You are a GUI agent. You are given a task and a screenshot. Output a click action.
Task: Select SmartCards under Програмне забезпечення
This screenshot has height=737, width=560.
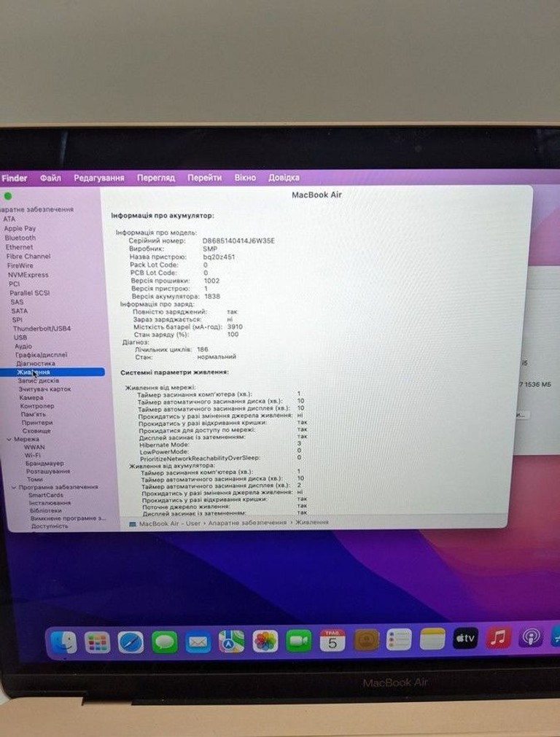[x=46, y=496]
